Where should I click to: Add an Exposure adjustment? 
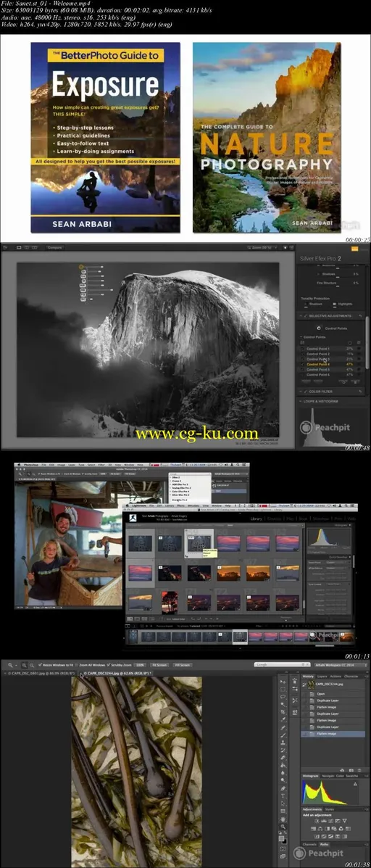tap(338, 821)
